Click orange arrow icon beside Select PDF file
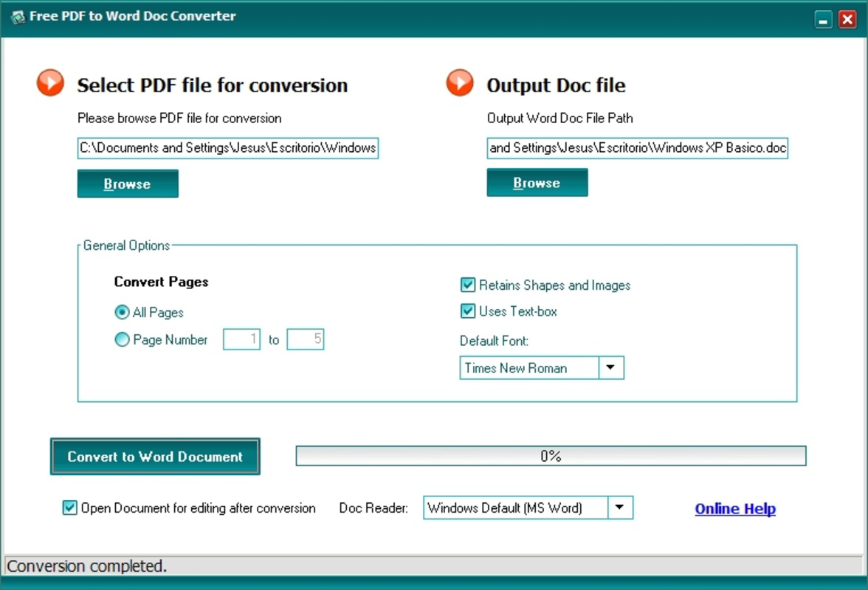Screen dimensions: 868x590 click(x=50, y=83)
